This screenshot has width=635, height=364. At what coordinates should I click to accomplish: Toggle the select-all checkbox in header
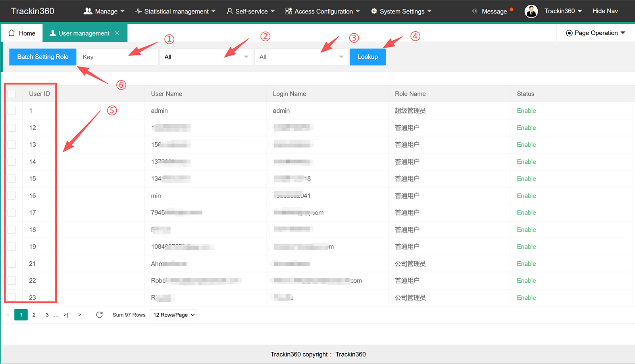click(x=12, y=94)
